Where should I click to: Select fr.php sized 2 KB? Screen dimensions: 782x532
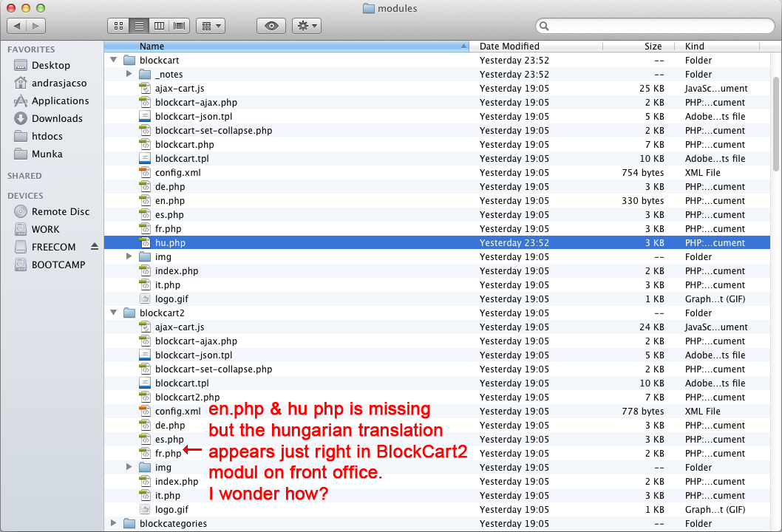tap(437, 453)
